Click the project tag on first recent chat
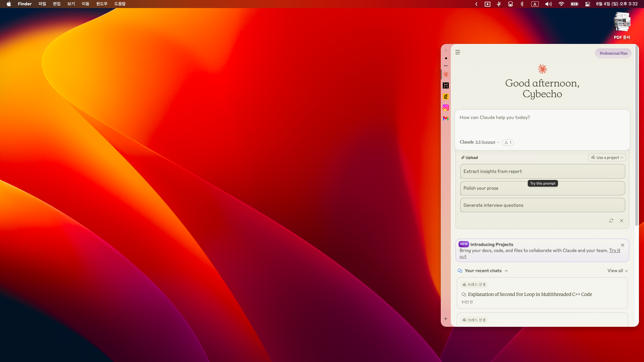The height and width of the screenshot is (362, 644). pyautogui.click(x=474, y=285)
